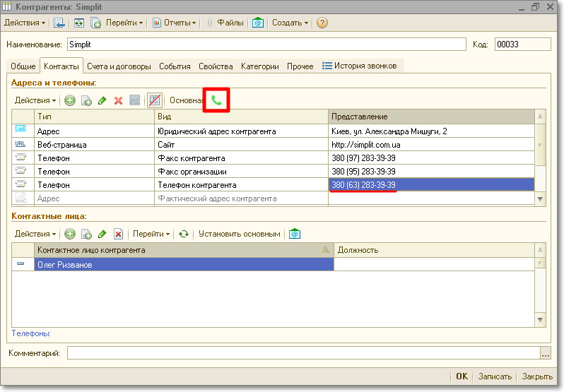Image resolution: width=564 pixels, height=392 pixels.
Task: Open the Создать dropdown menu
Action: 290,23
